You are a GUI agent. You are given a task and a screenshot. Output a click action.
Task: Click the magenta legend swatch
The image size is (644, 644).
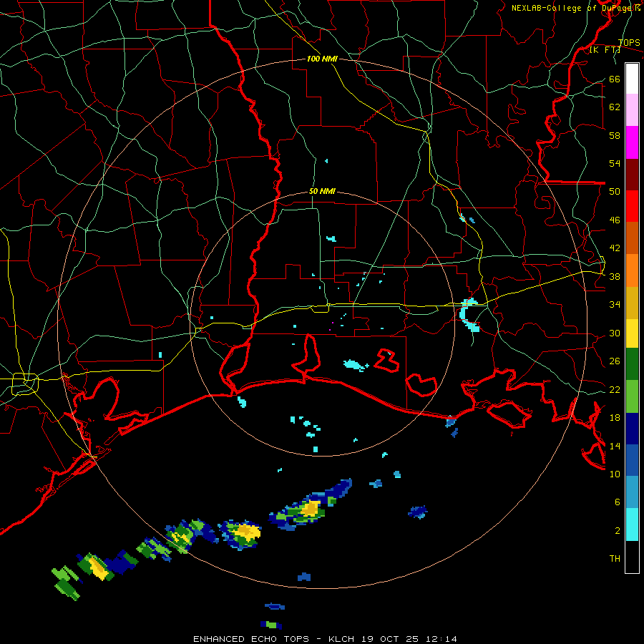[x=632, y=142]
